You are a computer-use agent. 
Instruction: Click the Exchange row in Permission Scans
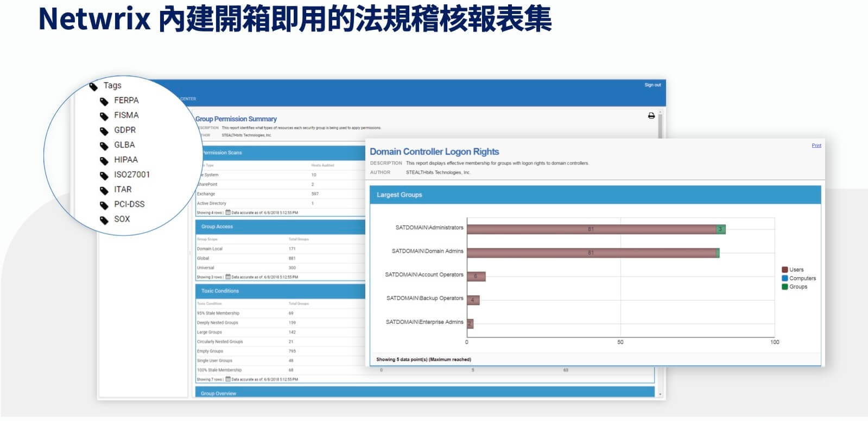(x=281, y=194)
